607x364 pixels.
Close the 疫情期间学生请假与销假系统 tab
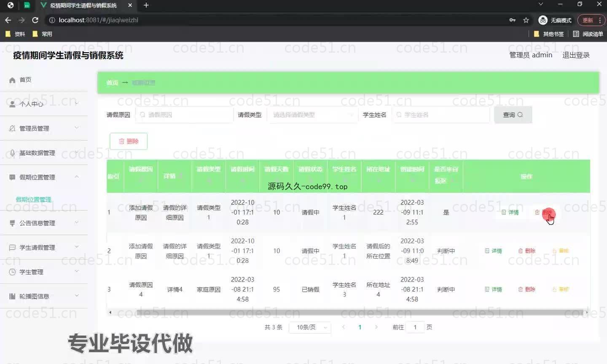[x=130, y=5]
